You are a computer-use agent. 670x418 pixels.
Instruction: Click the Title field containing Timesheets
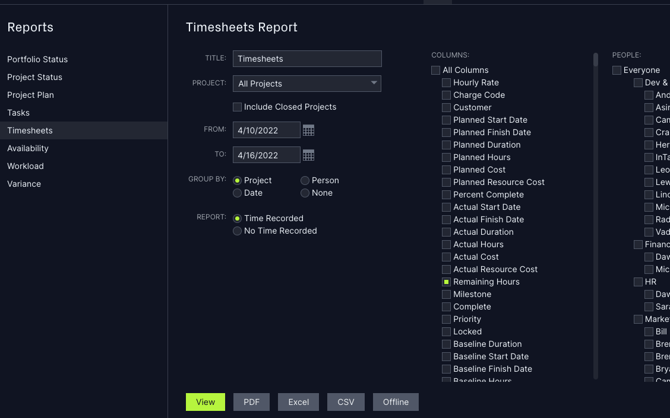[x=307, y=59]
